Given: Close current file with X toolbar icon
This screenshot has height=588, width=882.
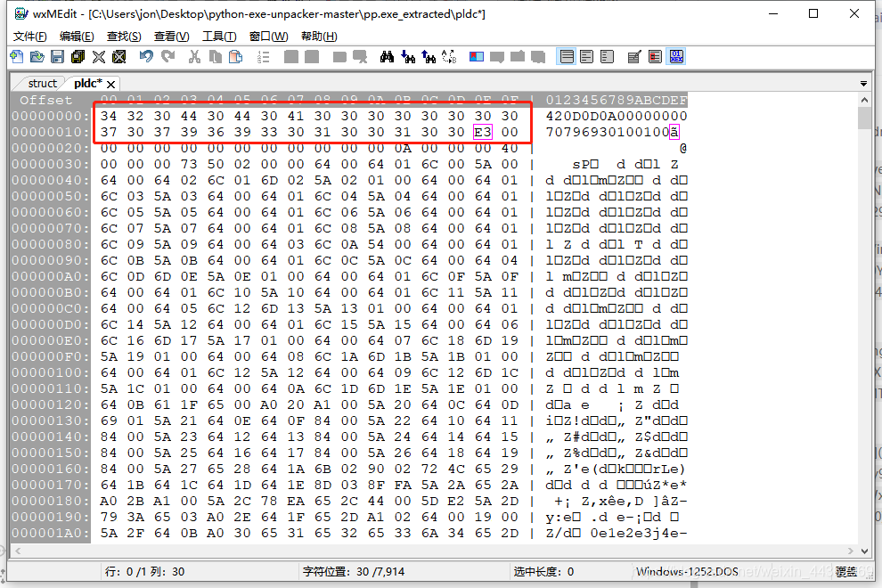Looking at the screenshot, I should (98, 57).
